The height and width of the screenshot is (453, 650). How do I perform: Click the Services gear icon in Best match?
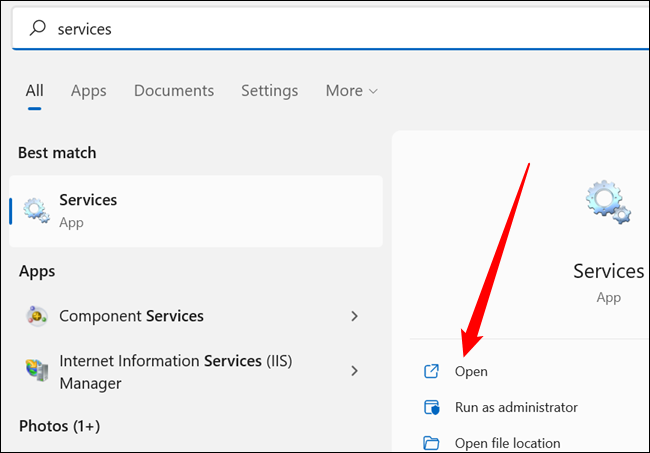coord(36,211)
